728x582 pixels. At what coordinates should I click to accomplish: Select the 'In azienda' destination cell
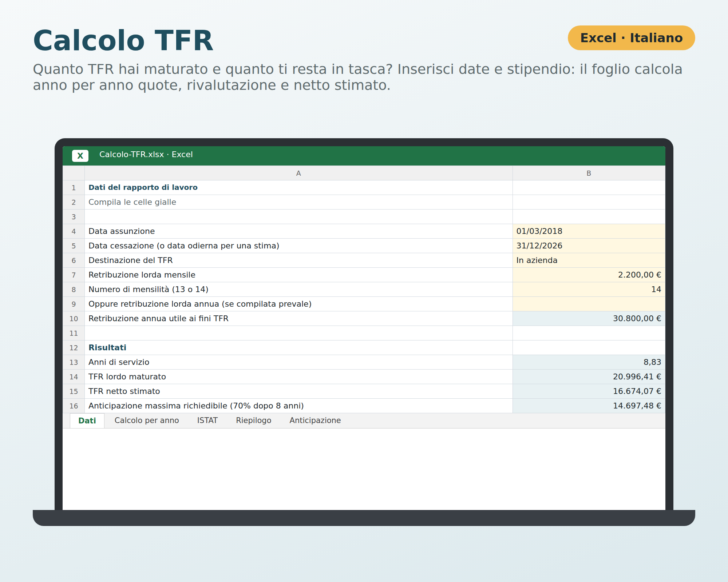click(589, 260)
